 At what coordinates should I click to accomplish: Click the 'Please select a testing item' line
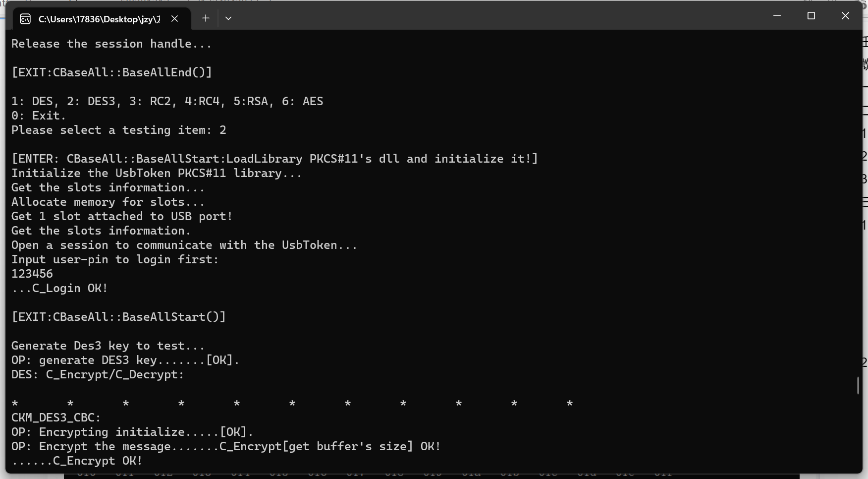coord(118,130)
